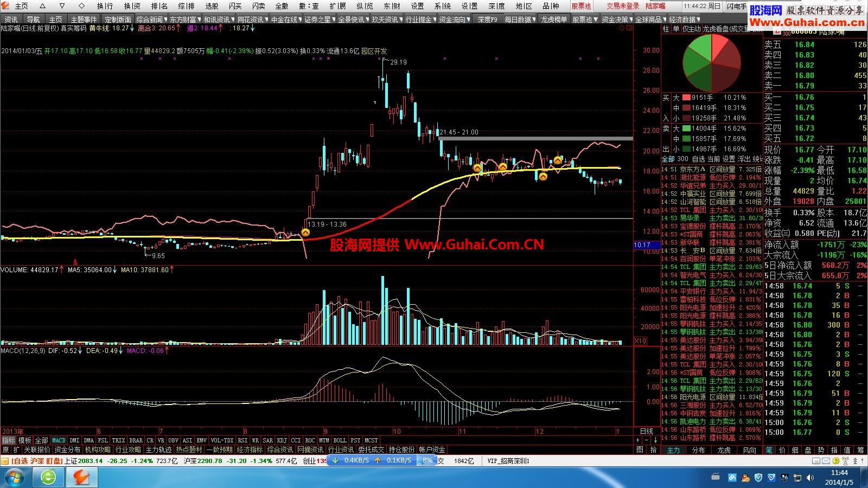This screenshot has width=868, height=488.
Task: Click the 交易未登录 link
Action: click(x=623, y=6)
